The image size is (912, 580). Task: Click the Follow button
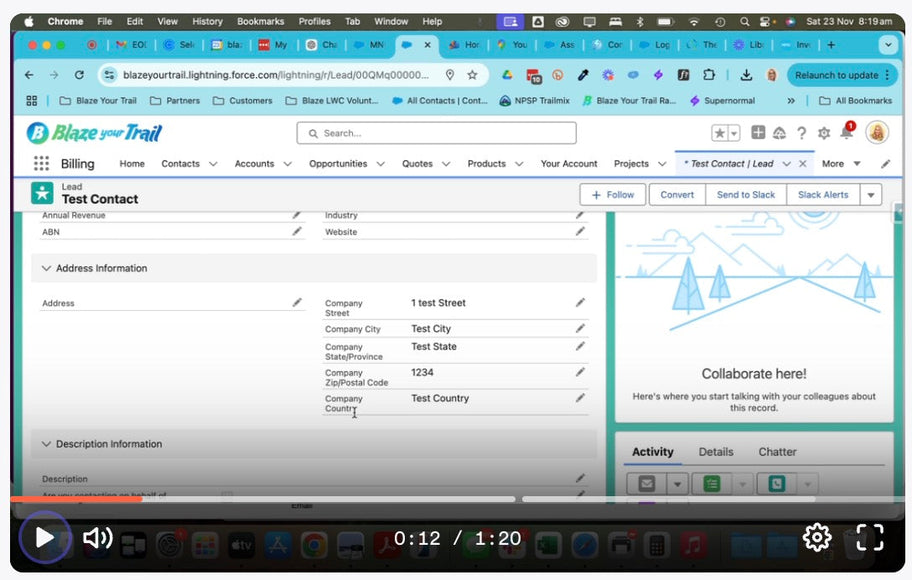coord(612,195)
